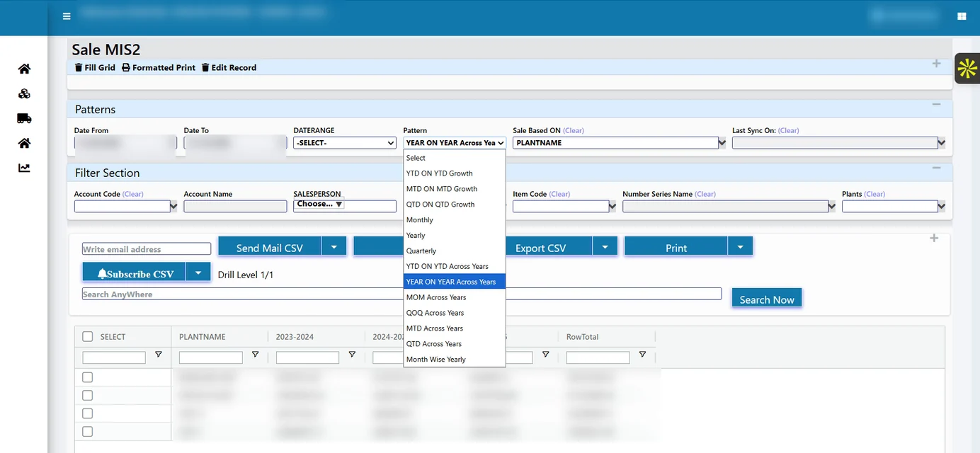
Task: Click the Print button
Action: tap(676, 246)
